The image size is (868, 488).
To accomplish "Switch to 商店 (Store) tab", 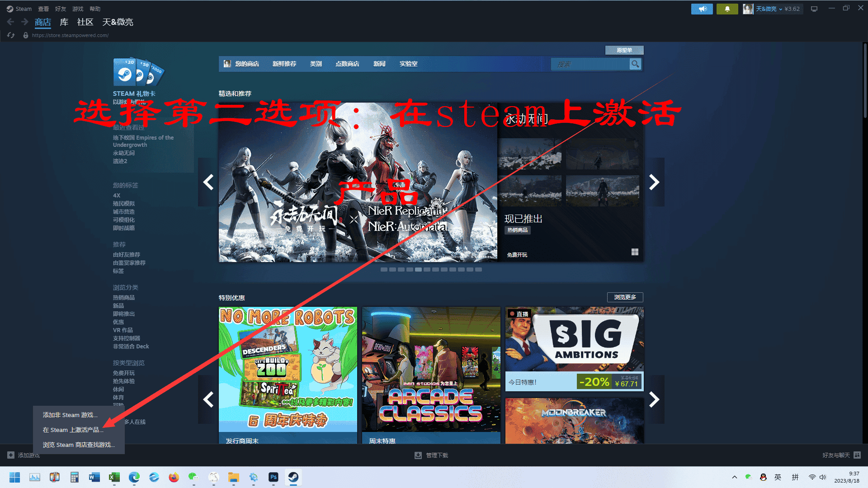I will [x=43, y=22].
